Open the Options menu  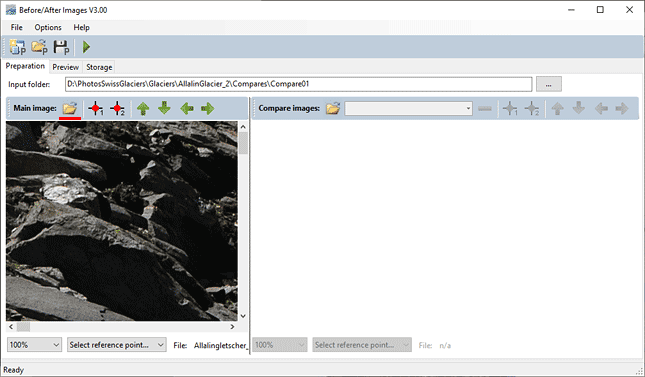tap(48, 28)
